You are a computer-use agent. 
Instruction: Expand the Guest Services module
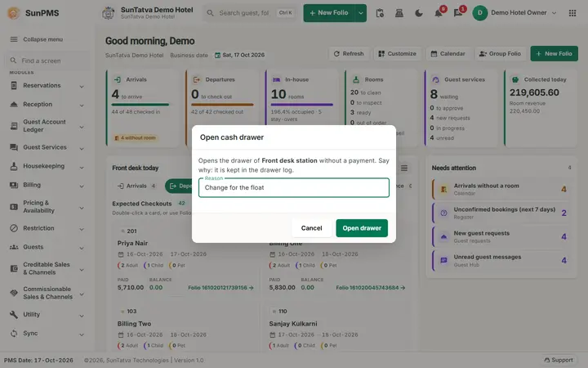coord(47,147)
